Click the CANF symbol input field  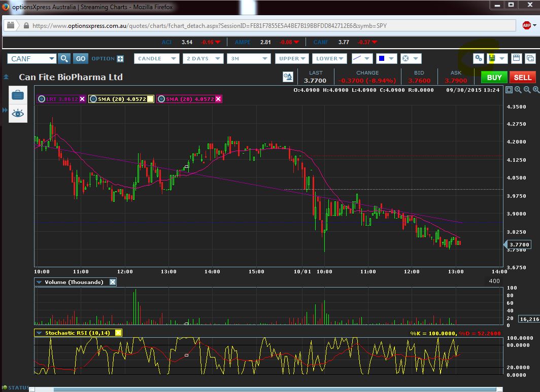[x=28, y=59]
